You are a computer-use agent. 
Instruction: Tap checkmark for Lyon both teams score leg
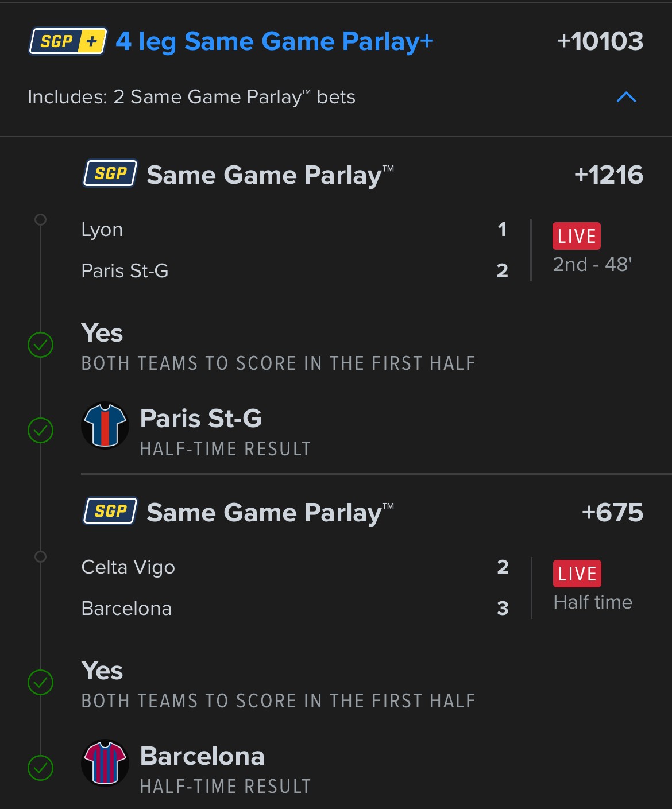coord(41,345)
